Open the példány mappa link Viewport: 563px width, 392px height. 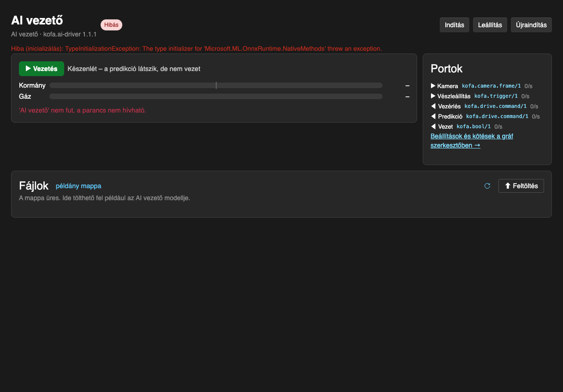[x=78, y=186]
